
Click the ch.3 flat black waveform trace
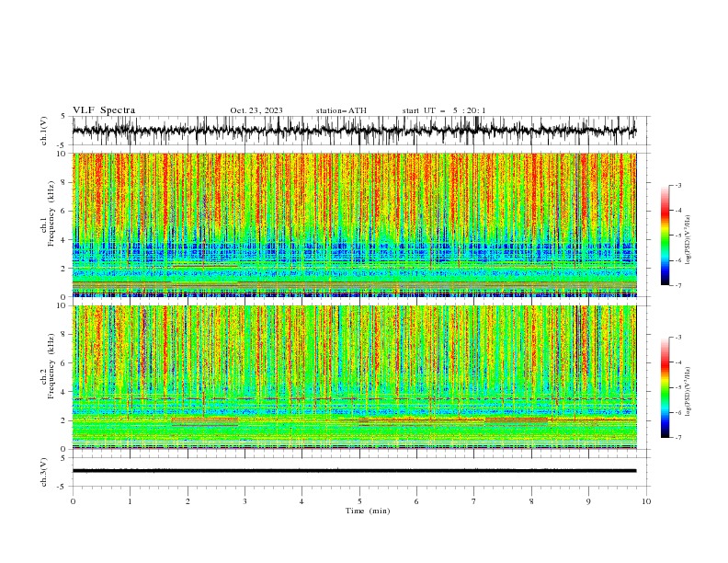coord(354,471)
